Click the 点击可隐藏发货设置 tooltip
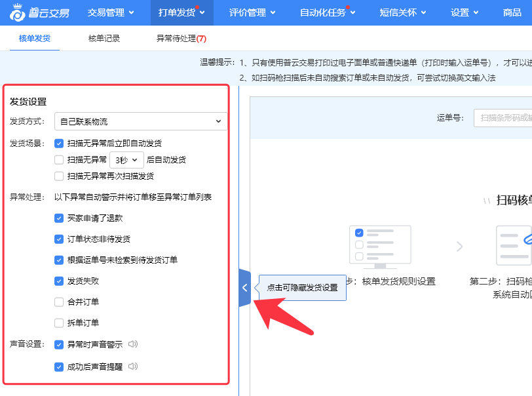Image resolution: width=532 pixels, height=396 pixels. click(x=302, y=288)
